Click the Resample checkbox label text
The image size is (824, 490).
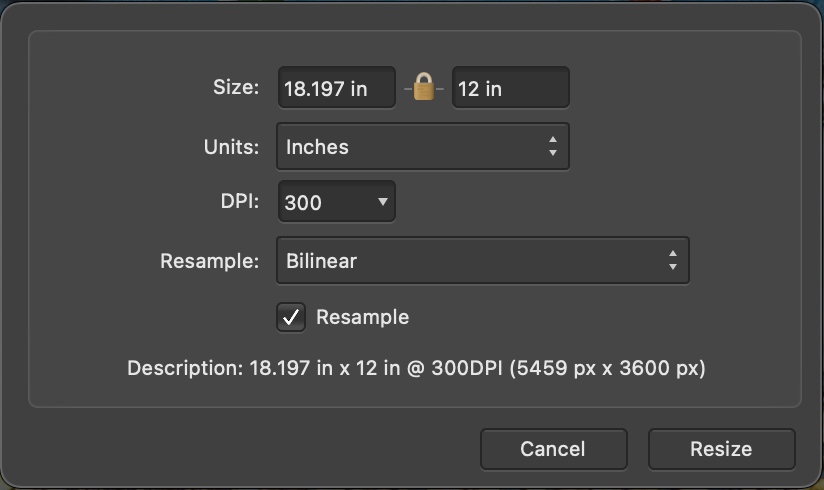(x=363, y=318)
